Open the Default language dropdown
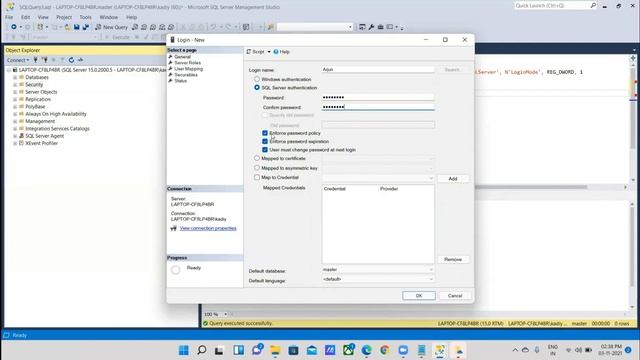Screen dimensions: 640x360 (378, 279)
